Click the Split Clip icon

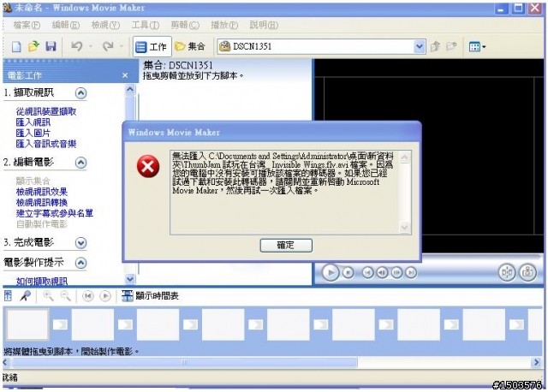tap(507, 272)
